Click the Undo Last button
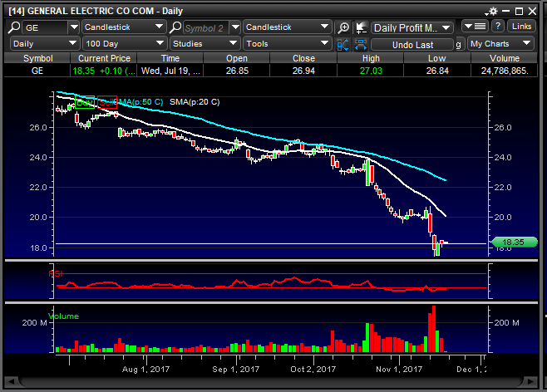The height and width of the screenshot is (392, 547). 412,45
